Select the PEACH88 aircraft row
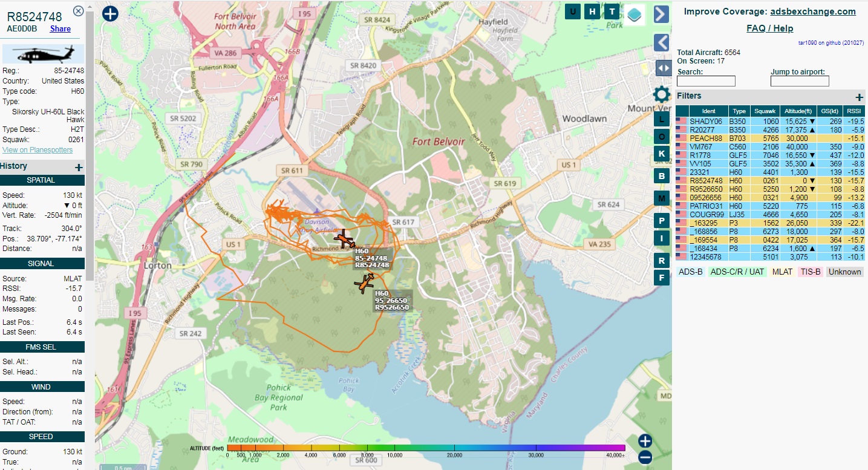The width and height of the screenshot is (868, 470). (770, 139)
